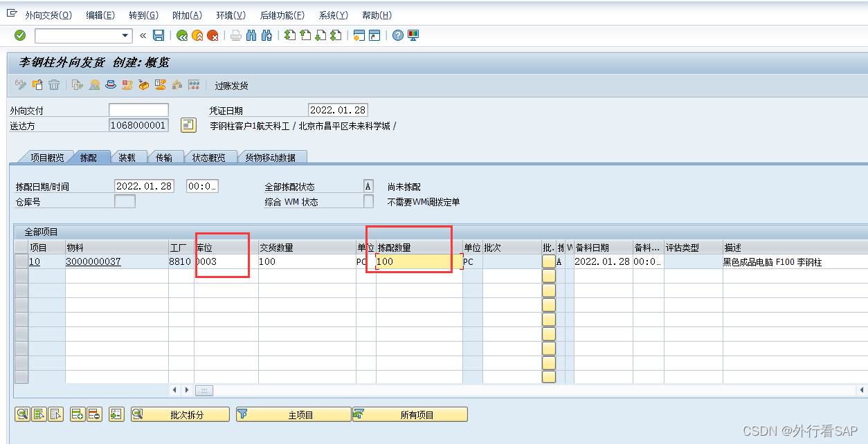
Task: Open the 帮助(H) menu
Action: [x=377, y=15]
